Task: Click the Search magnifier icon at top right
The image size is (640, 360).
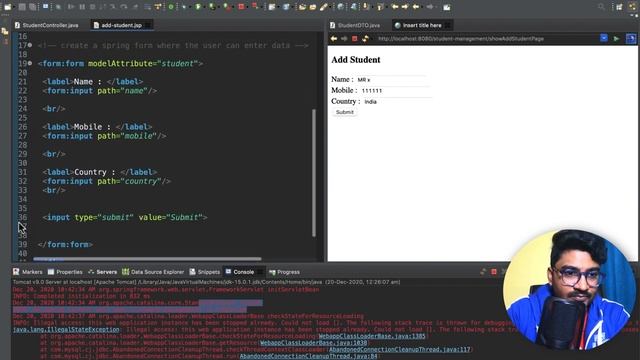Action: [601, 7]
